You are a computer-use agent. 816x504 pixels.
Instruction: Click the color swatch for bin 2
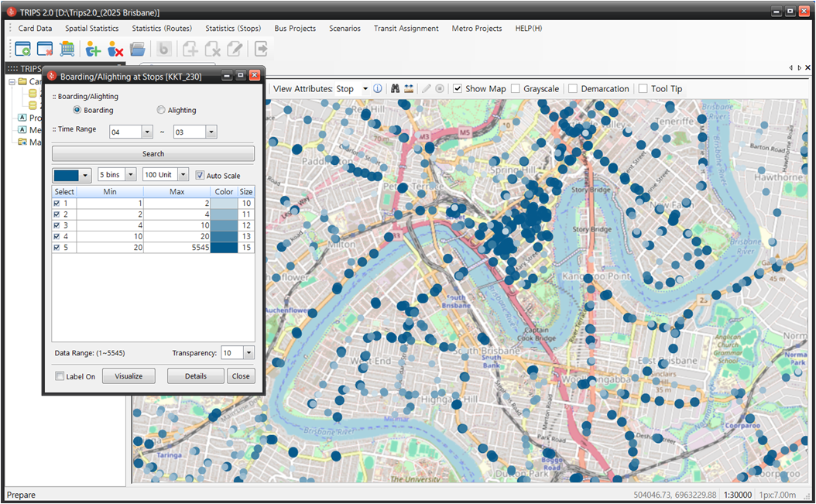pos(224,214)
